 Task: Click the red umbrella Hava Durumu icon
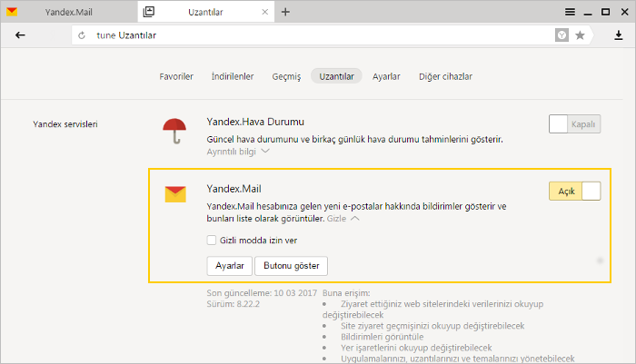tap(174, 131)
